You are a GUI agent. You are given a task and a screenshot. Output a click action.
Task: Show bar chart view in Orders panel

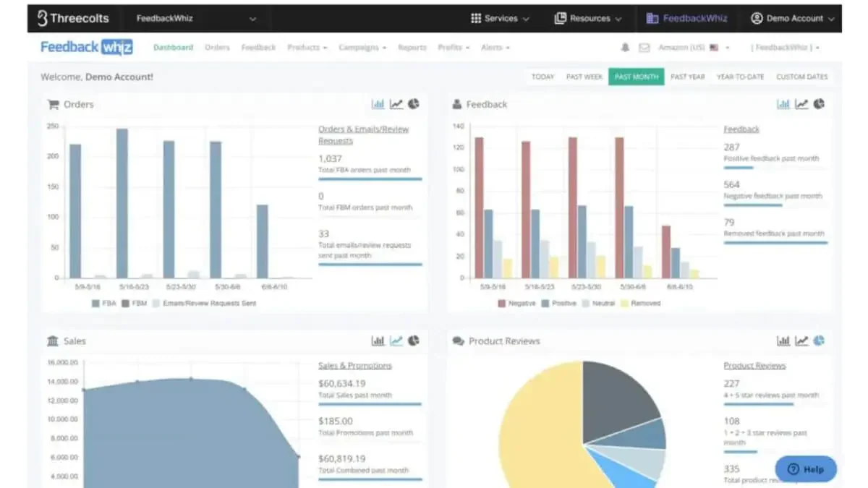378,104
